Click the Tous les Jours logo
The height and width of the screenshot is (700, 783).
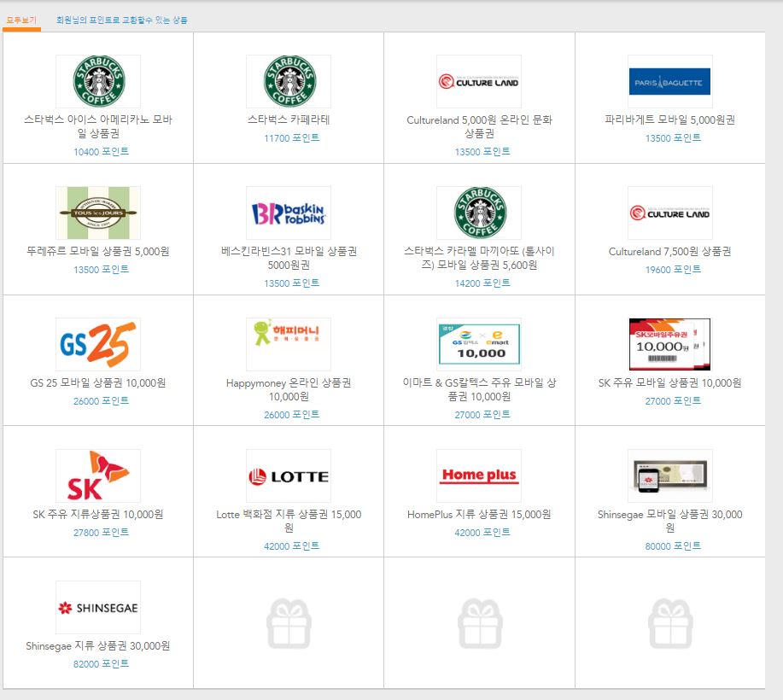click(98, 213)
